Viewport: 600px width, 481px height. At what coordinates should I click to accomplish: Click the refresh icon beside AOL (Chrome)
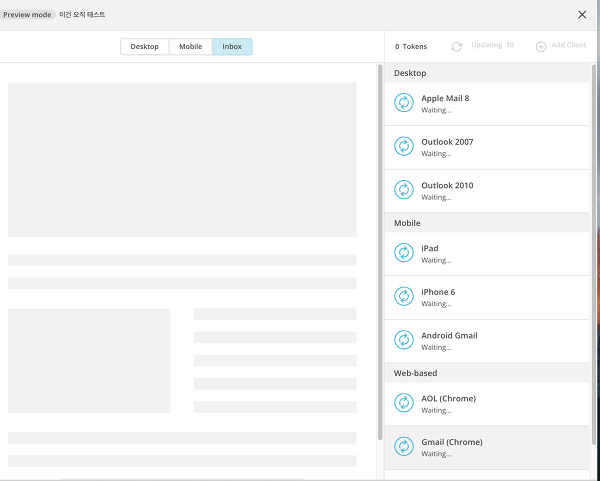pos(404,403)
